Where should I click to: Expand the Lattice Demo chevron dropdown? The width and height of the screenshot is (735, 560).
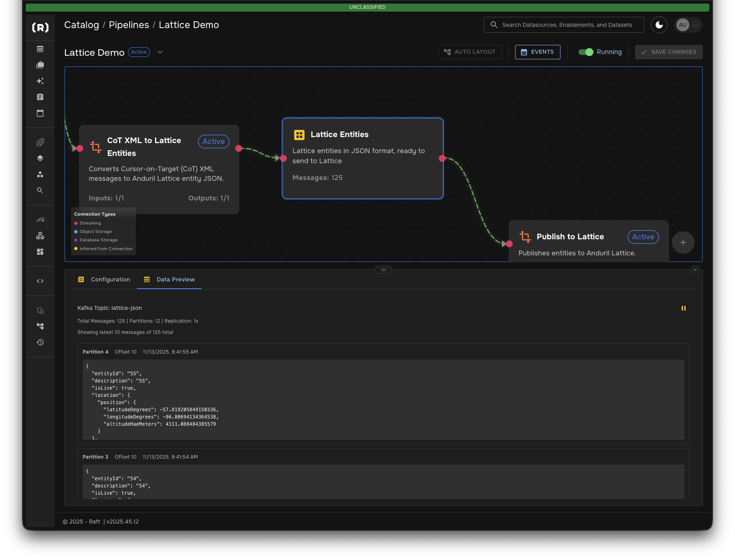click(160, 52)
